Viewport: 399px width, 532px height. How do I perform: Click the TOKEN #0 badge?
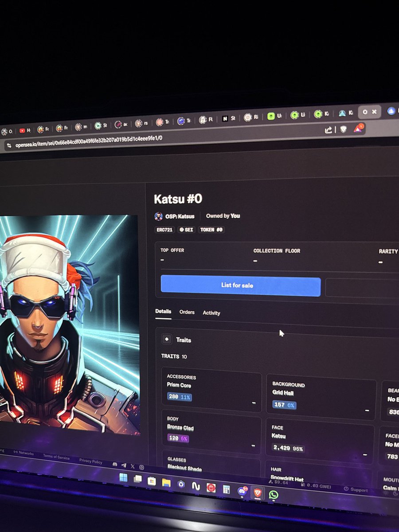[211, 230]
